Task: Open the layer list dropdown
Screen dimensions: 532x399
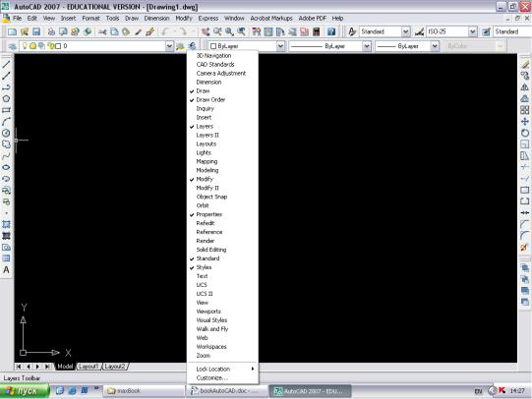Action: pyautogui.click(x=169, y=46)
